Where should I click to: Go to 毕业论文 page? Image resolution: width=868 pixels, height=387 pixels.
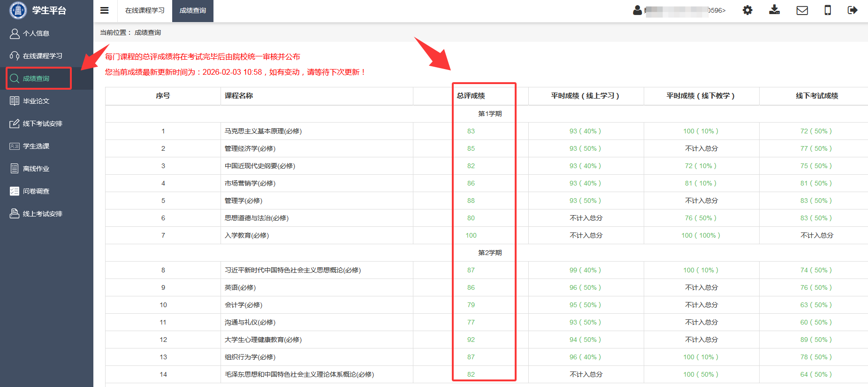click(36, 101)
